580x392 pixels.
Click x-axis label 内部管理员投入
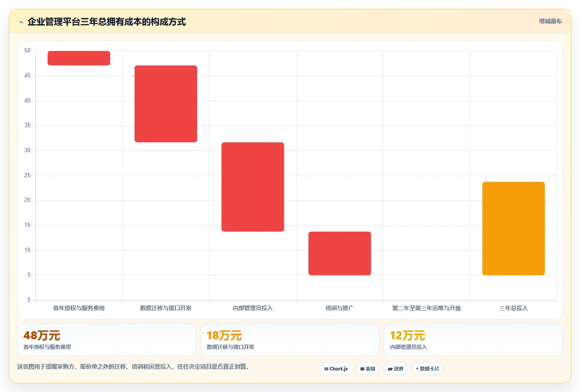[x=253, y=308]
